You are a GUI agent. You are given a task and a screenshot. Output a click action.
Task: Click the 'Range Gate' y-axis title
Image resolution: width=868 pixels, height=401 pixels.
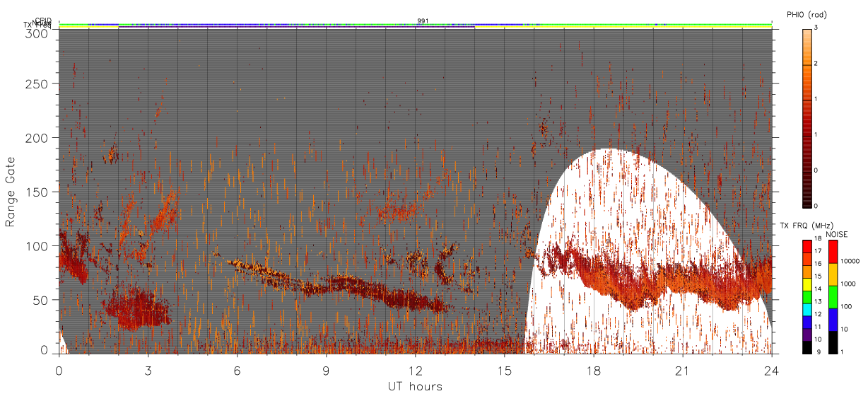pos(11,191)
